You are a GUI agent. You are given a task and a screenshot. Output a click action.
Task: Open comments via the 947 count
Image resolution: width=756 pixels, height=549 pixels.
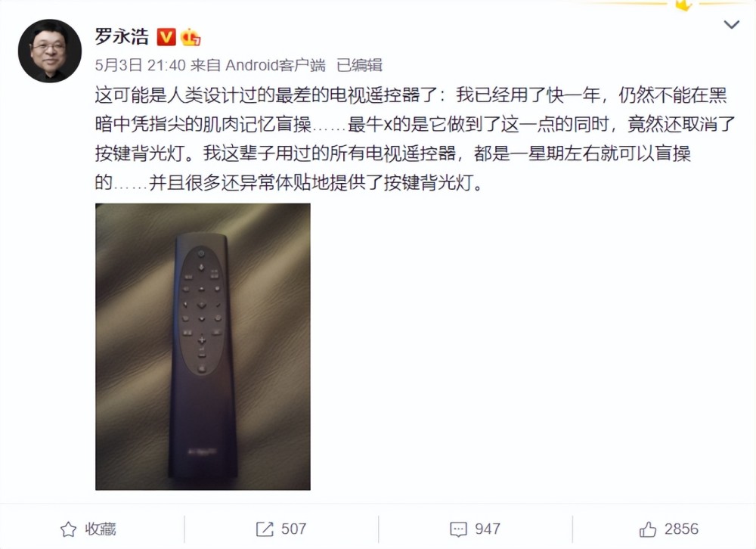(488, 529)
